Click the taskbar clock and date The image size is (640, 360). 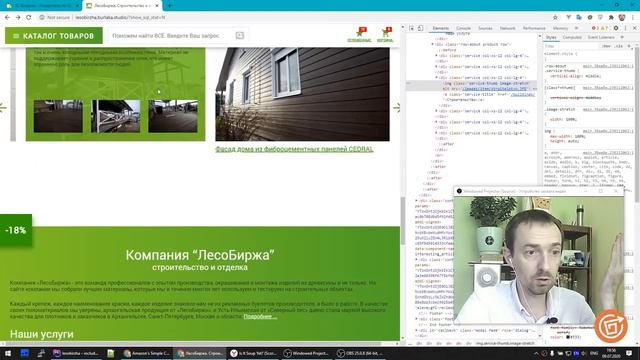pyautogui.click(x=611, y=353)
